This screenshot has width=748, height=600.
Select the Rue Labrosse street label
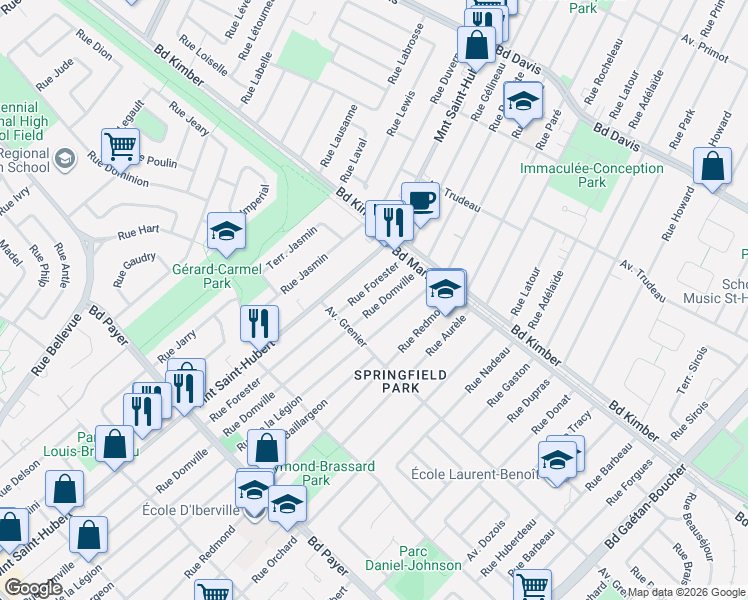pyautogui.click(x=405, y=54)
